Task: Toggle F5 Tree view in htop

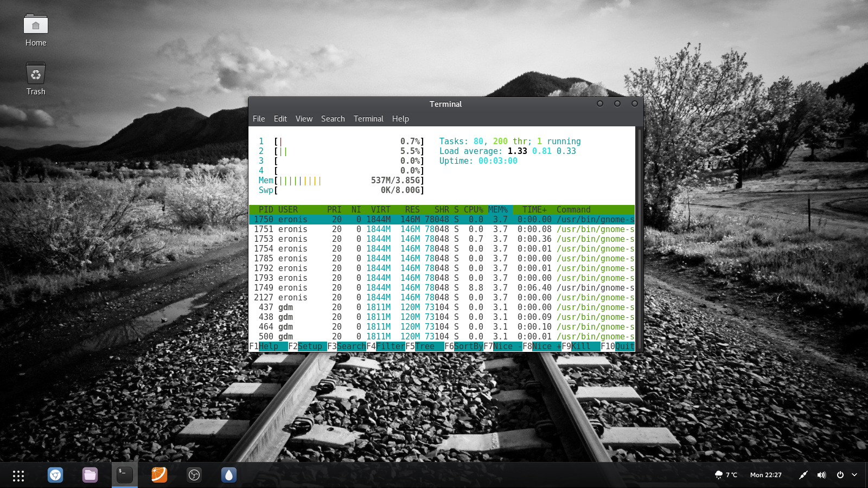Action: tap(425, 346)
